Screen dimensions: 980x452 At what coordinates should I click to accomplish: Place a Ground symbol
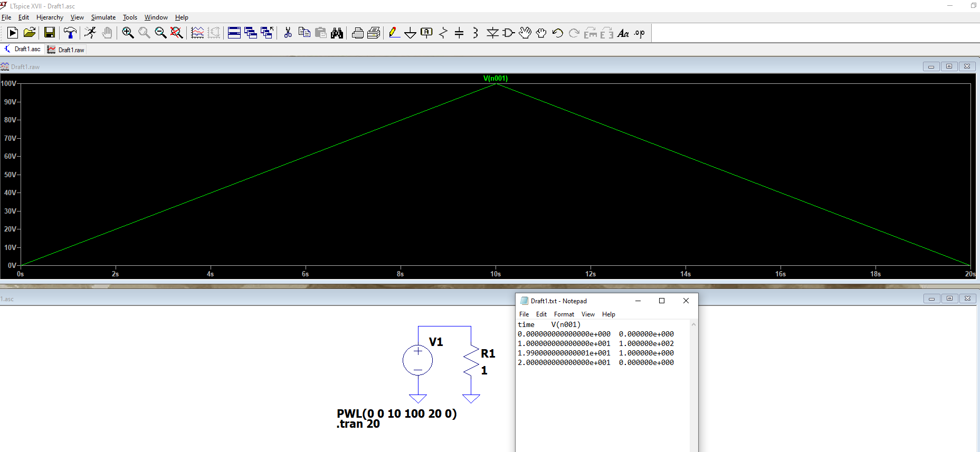[x=410, y=33]
